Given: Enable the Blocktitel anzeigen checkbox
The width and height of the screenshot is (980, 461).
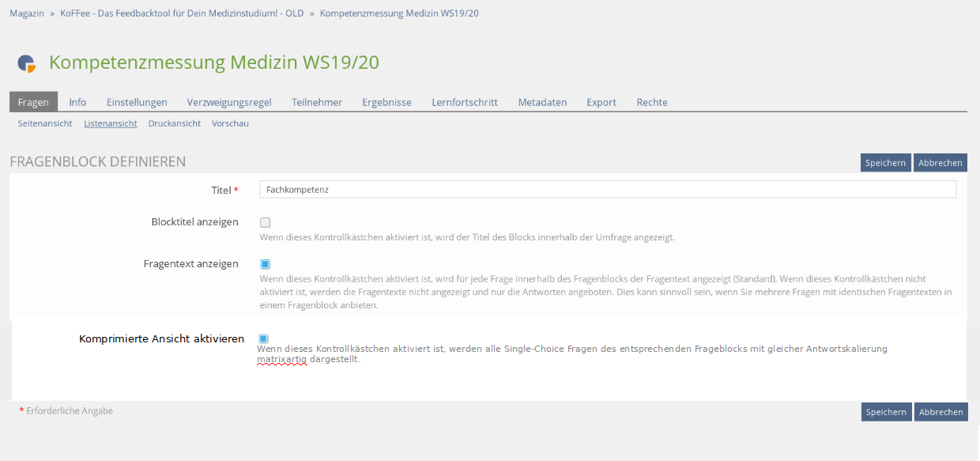Looking at the screenshot, I should [x=265, y=222].
